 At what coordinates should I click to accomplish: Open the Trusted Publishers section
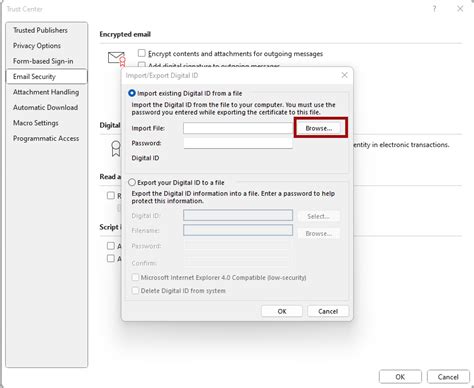click(40, 30)
